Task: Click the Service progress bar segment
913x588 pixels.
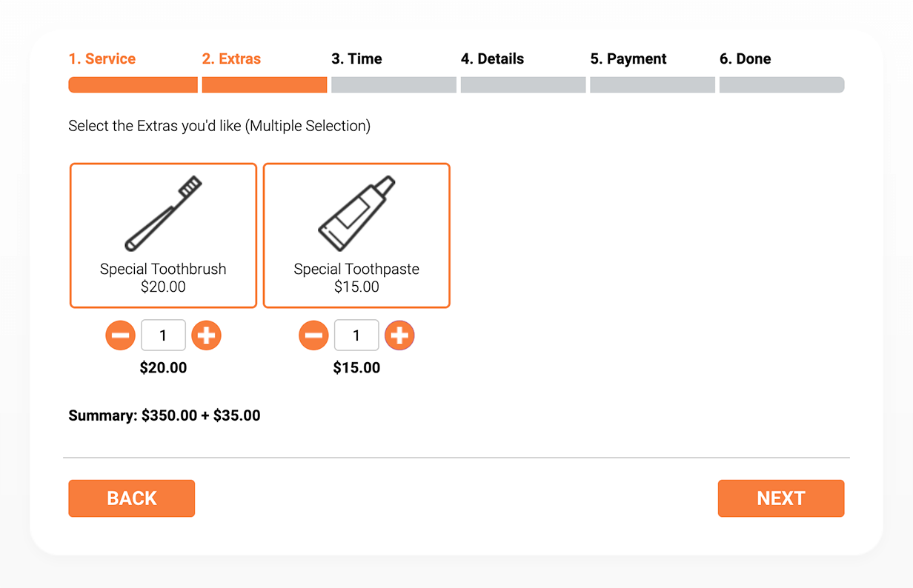Action: 133,85
